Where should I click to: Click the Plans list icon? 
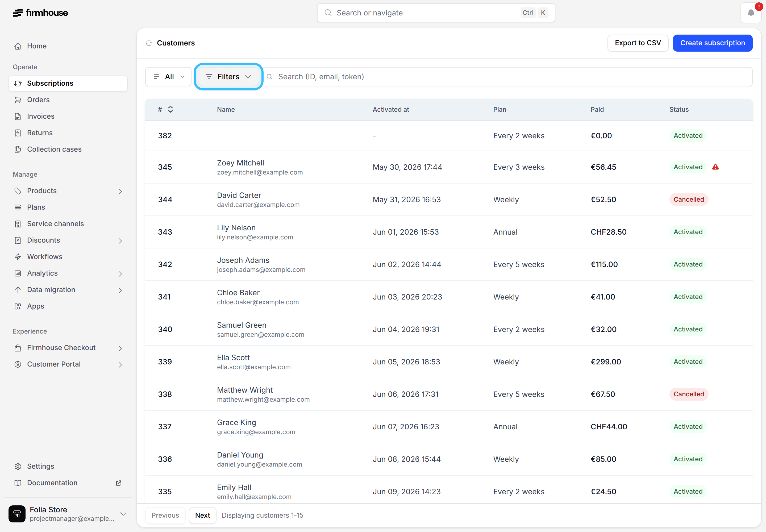(18, 207)
